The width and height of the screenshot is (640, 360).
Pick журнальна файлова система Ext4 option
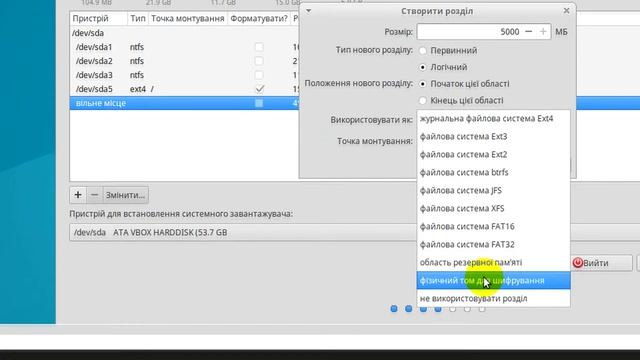pos(493,119)
